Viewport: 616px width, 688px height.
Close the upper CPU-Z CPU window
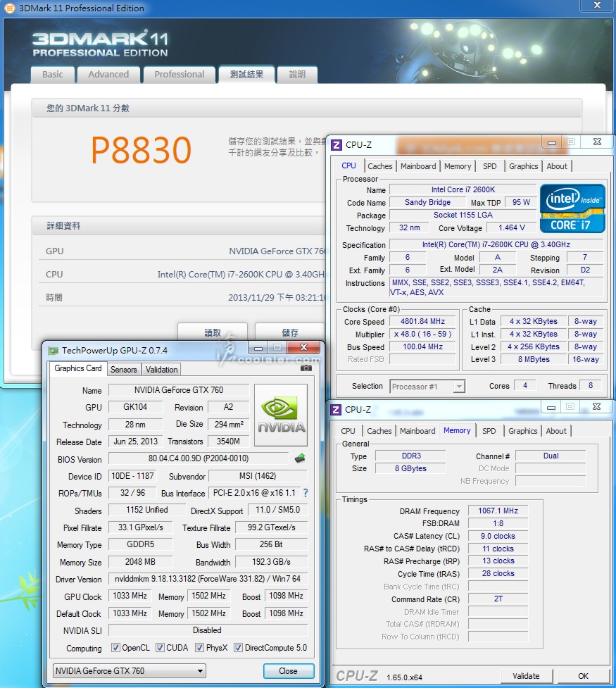tap(597, 142)
